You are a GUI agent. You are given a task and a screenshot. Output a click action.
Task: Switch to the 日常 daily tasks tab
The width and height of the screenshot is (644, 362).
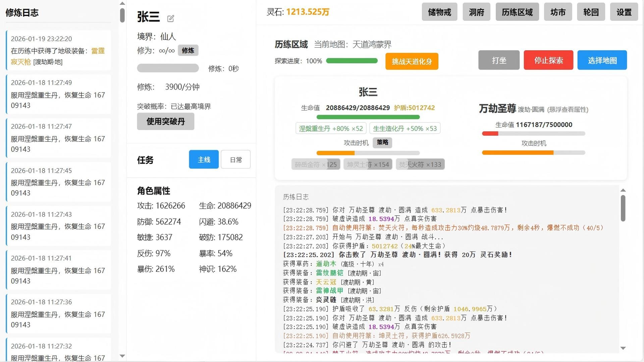[x=235, y=160]
